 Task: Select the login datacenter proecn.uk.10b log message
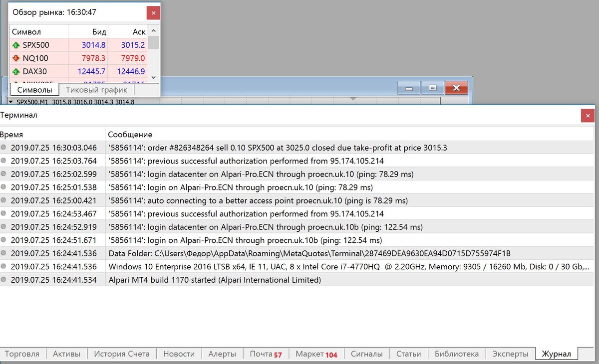pos(266,227)
